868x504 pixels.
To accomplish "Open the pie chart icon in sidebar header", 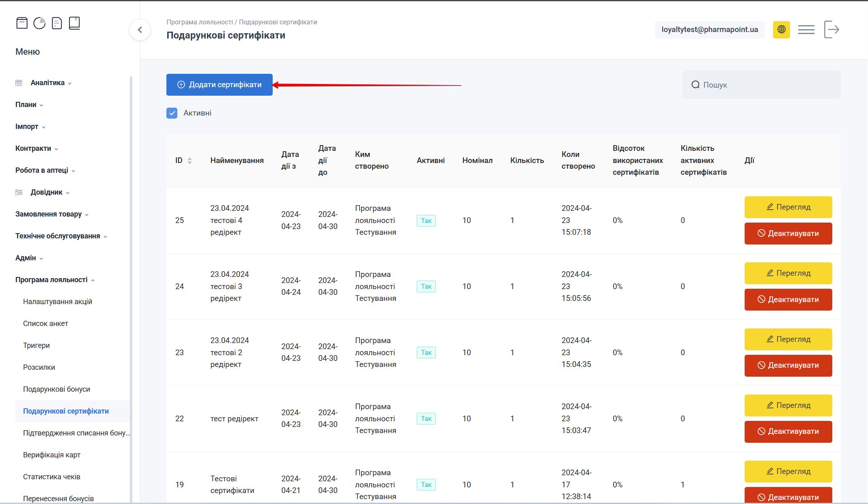I will click(39, 23).
